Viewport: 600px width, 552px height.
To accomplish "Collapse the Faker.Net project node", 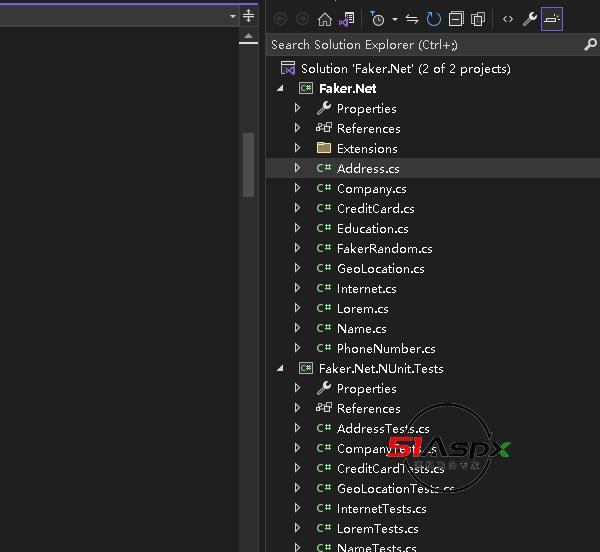I will 281,89.
